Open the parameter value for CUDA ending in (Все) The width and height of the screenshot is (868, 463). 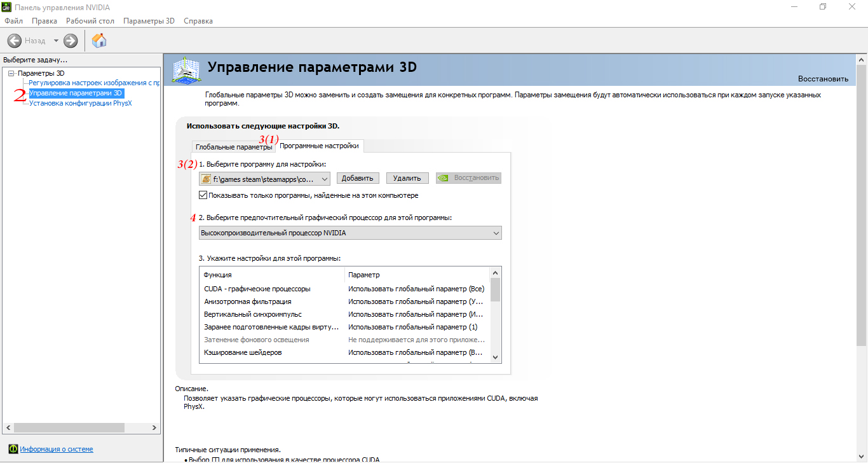point(416,289)
